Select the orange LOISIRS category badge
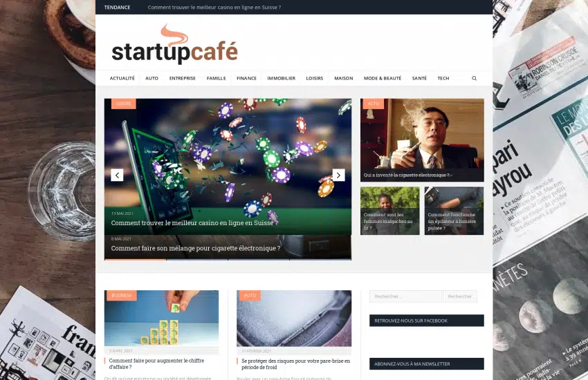 click(x=124, y=104)
